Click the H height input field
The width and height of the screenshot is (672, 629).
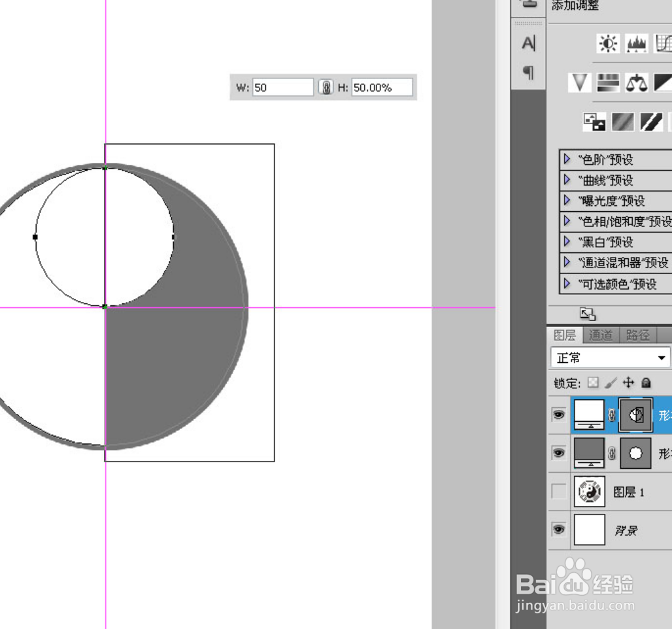coord(382,88)
